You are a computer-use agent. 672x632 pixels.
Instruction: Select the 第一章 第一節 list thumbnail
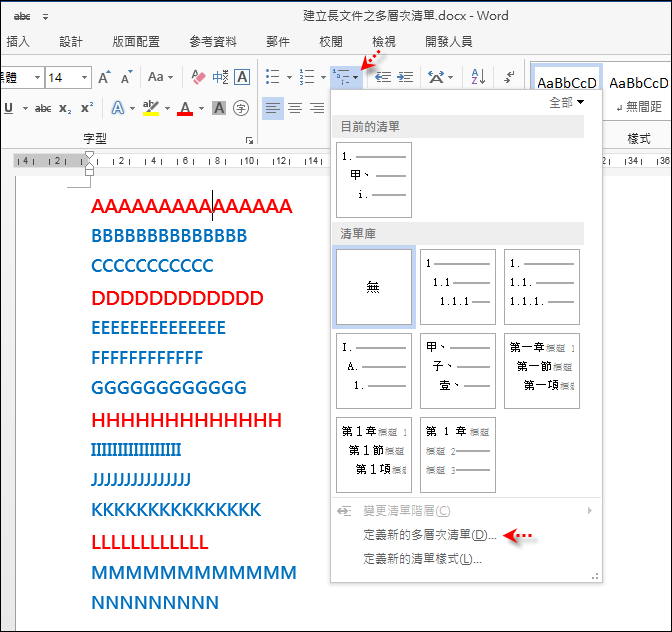542,371
